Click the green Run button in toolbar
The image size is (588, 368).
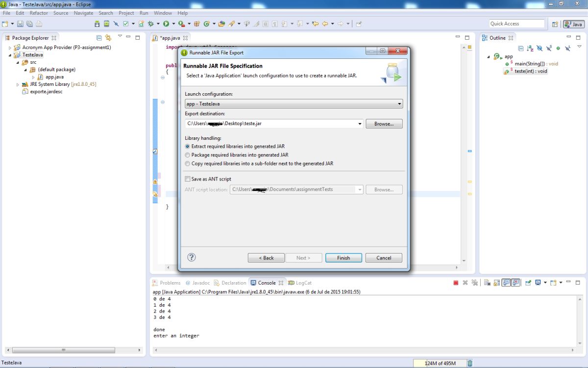(x=166, y=24)
